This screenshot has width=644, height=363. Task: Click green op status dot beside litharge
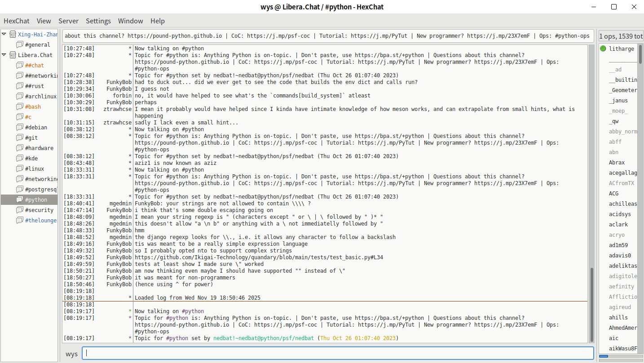coord(603,49)
